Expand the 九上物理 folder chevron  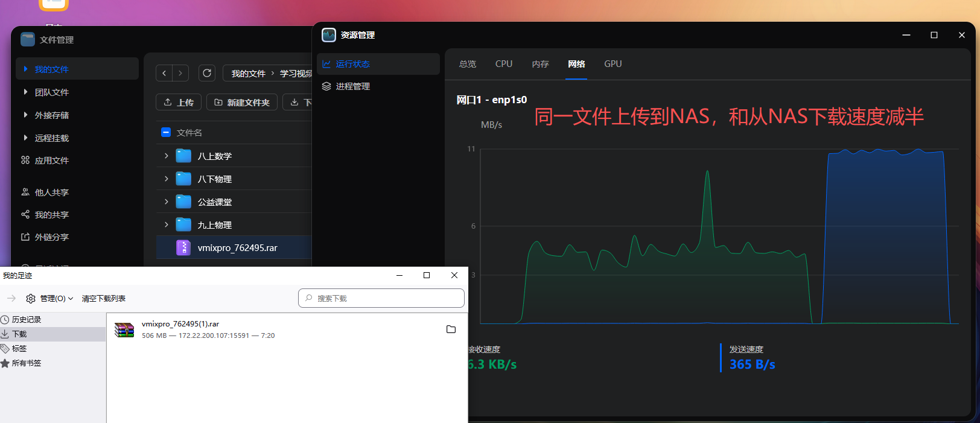[x=167, y=224]
